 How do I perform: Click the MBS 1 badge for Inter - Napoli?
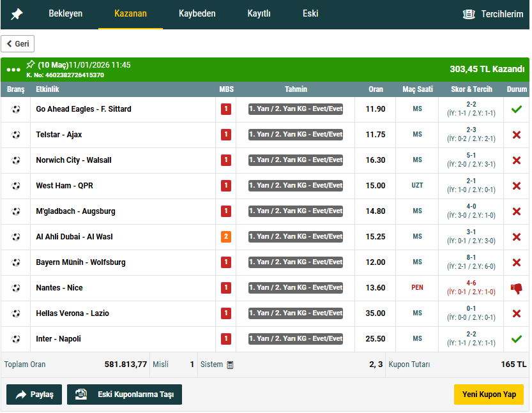tap(226, 339)
